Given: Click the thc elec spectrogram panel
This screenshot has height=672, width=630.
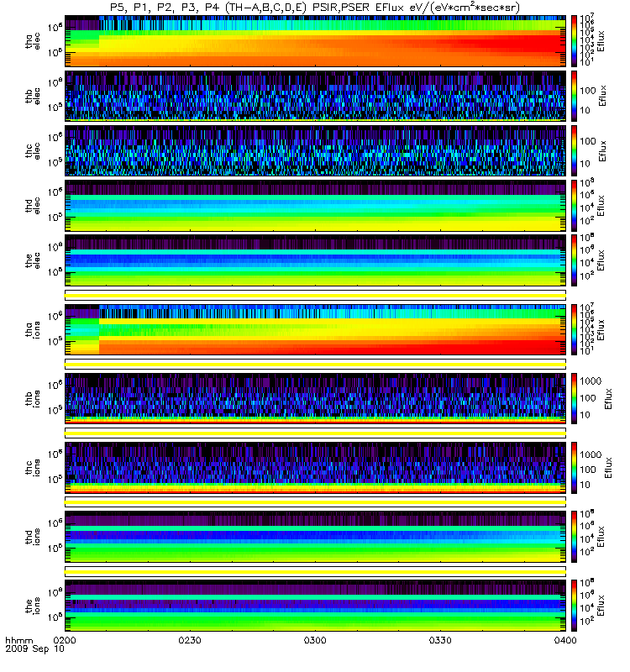Looking at the screenshot, I should click(x=316, y=151).
